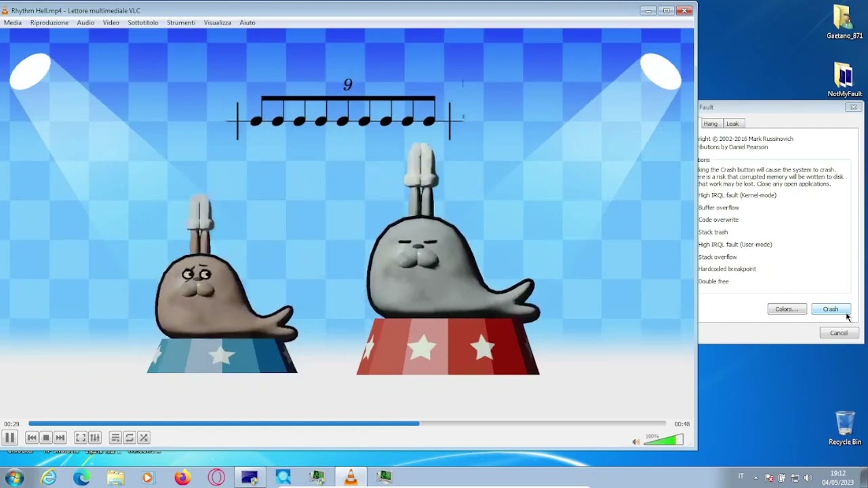This screenshot has height=488, width=868.
Task: Click the total time 00:48 label
Action: click(682, 424)
